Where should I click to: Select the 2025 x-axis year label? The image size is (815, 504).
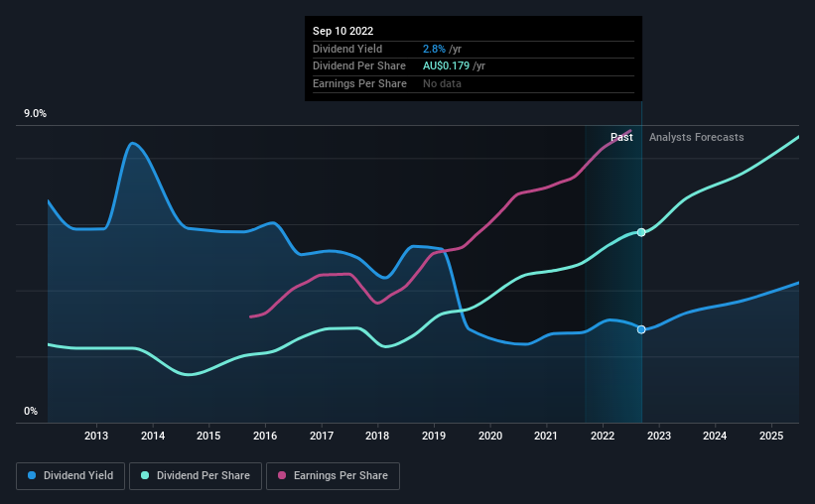tap(771, 436)
